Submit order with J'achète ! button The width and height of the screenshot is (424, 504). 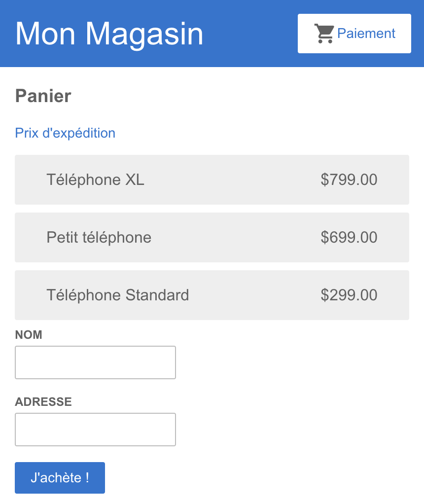click(60, 478)
